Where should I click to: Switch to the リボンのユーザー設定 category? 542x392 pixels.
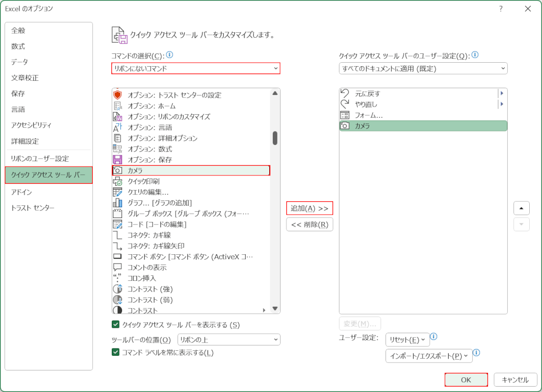[40, 159]
